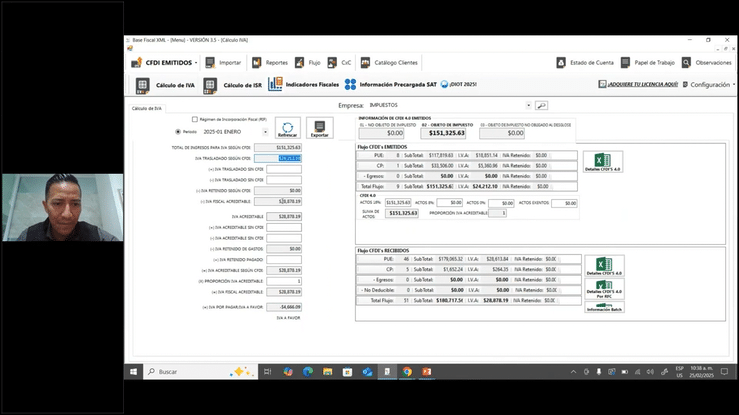Switch to the Cálculo de IVA tab
This screenshot has width=739, height=415.
(147, 108)
